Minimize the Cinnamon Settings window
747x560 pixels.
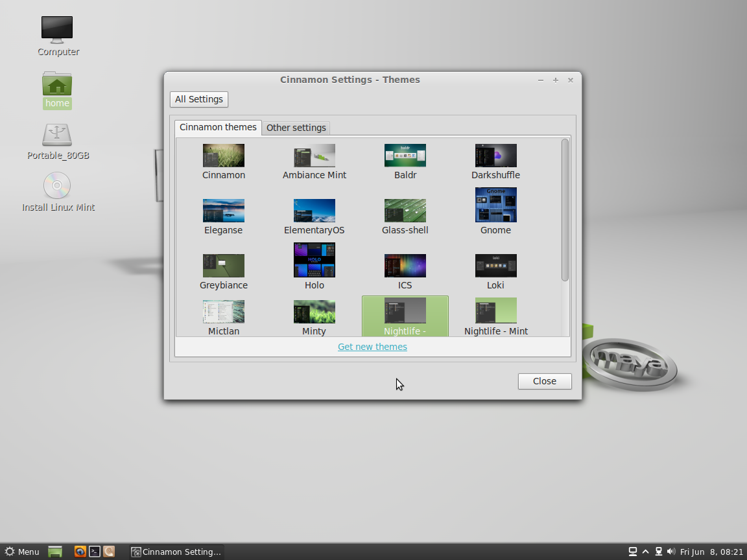pyautogui.click(x=541, y=80)
